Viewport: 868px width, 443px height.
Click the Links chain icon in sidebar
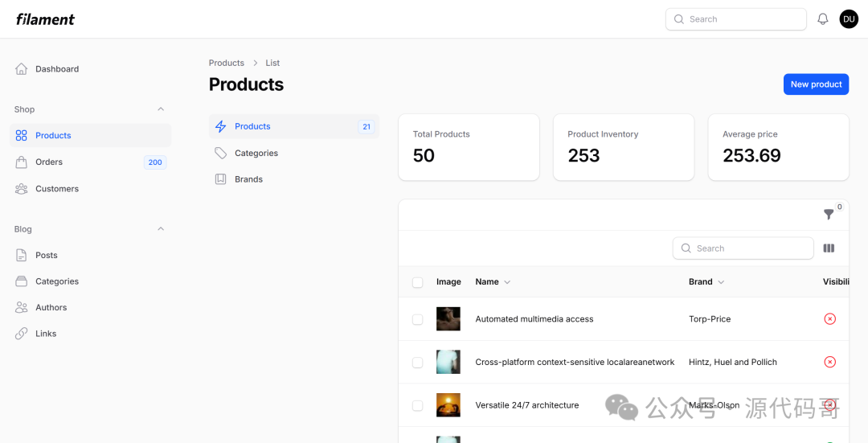pyautogui.click(x=22, y=334)
